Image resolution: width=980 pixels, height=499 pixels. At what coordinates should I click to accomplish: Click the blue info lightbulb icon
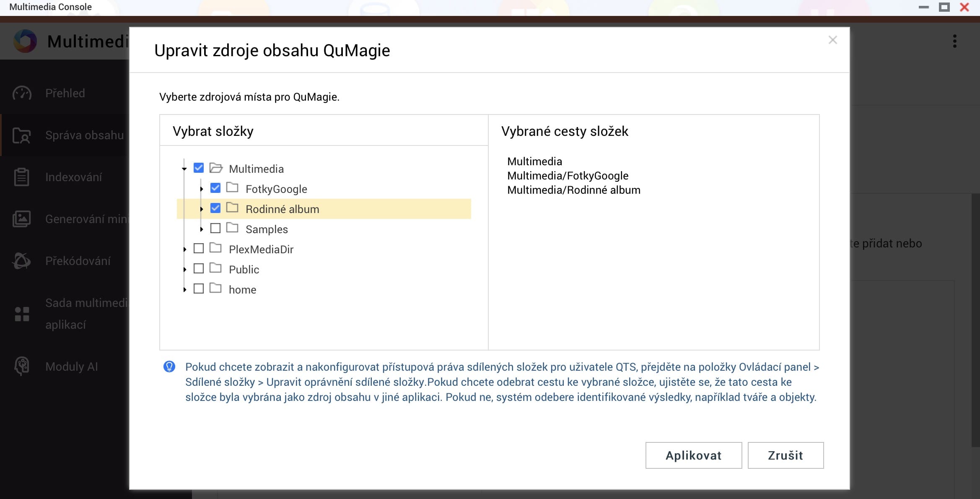click(x=169, y=367)
